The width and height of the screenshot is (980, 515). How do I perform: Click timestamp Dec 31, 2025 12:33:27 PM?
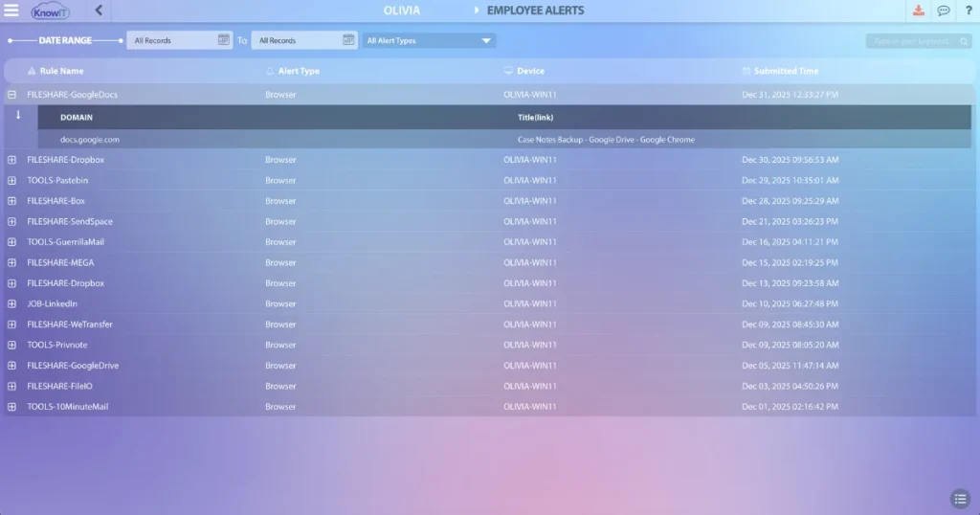click(790, 95)
